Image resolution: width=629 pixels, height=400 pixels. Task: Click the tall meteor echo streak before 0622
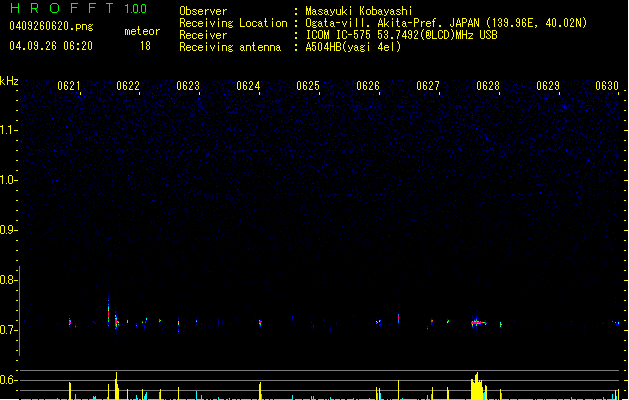[x=108, y=312]
